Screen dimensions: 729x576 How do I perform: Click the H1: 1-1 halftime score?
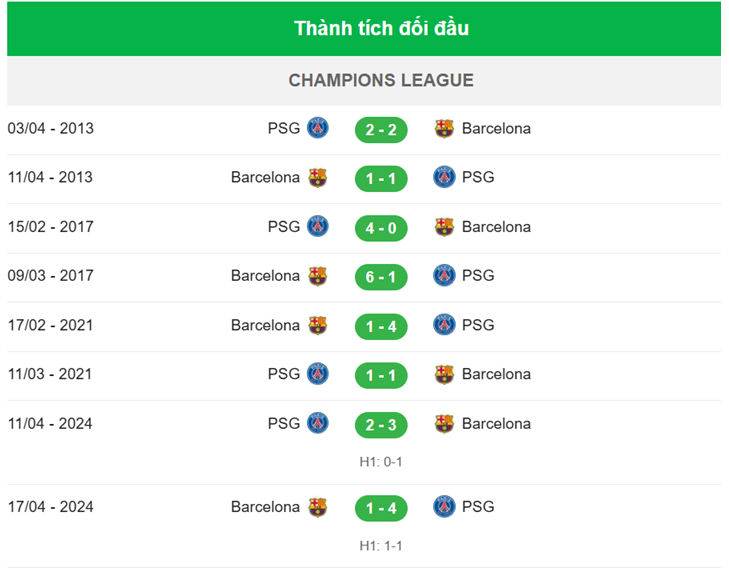click(x=381, y=546)
